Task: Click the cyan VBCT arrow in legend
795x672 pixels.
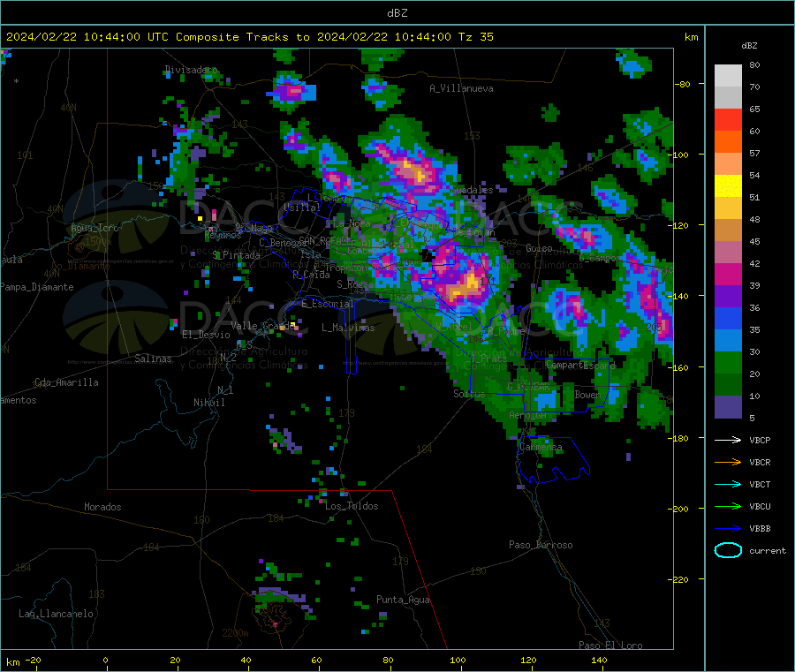Action: pos(728,485)
